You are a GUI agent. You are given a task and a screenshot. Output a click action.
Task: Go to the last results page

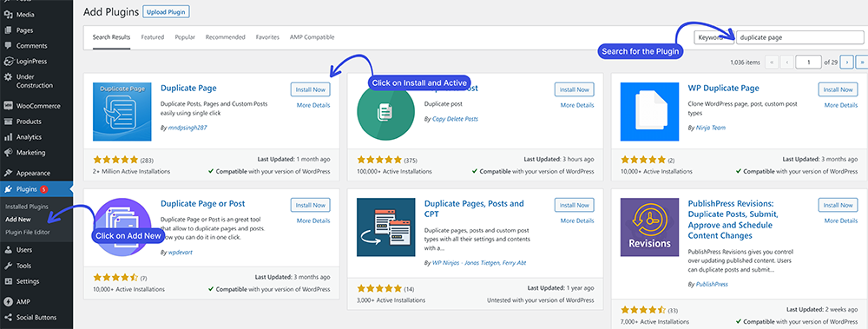click(861, 62)
